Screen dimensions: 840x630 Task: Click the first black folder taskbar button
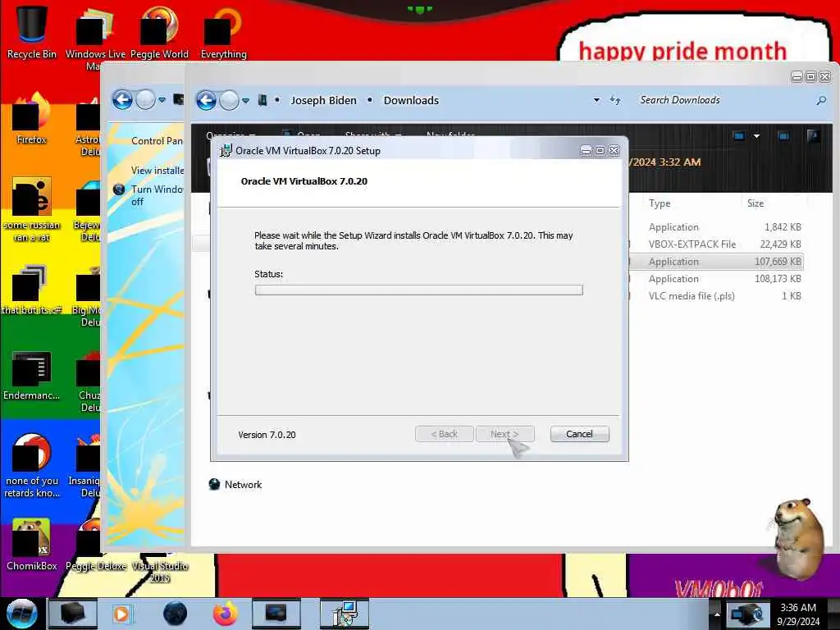click(73, 614)
